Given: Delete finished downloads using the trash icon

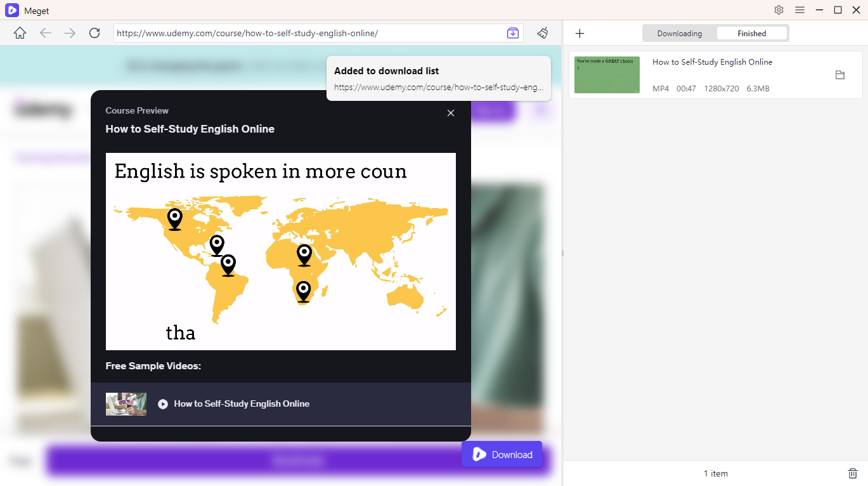Looking at the screenshot, I should 853,473.
